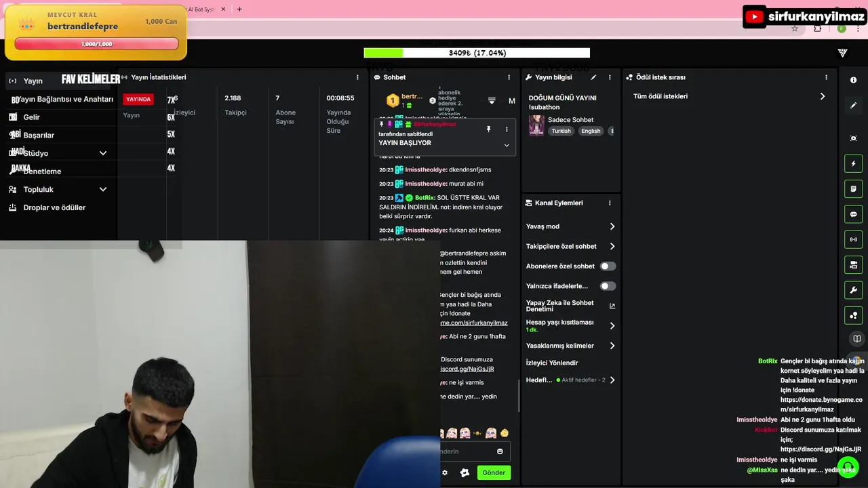The height and width of the screenshot is (488, 868).
Task: Open Tüm ödül istekleri list
Action: pyautogui.click(x=729, y=96)
